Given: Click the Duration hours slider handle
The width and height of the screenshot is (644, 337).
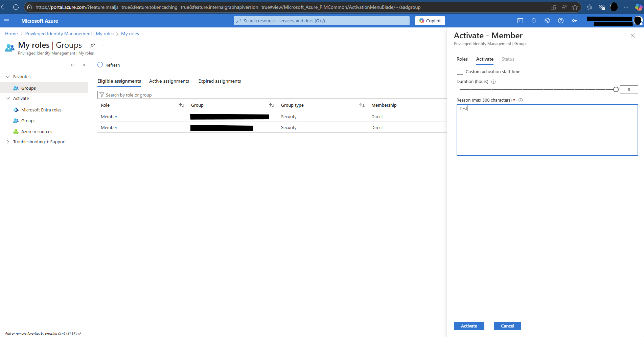Looking at the screenshot, I should click(616, 89).
